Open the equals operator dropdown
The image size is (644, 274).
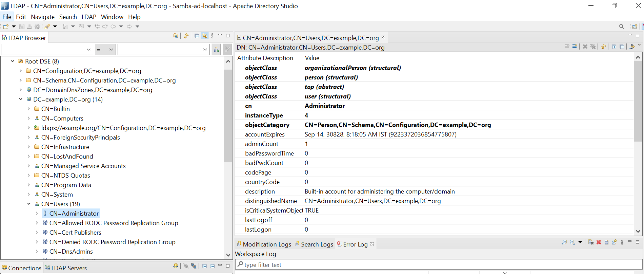[x=105, y=50]
